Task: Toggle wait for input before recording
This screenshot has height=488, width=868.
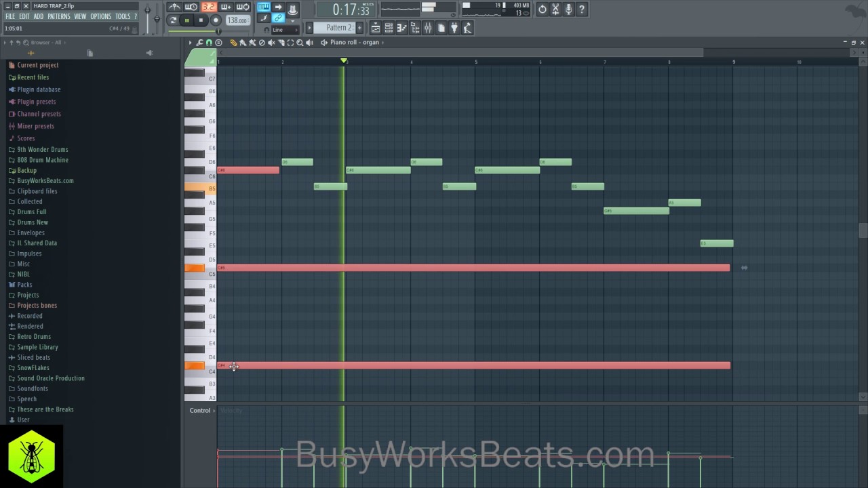Action: click(x=191, y=7)
